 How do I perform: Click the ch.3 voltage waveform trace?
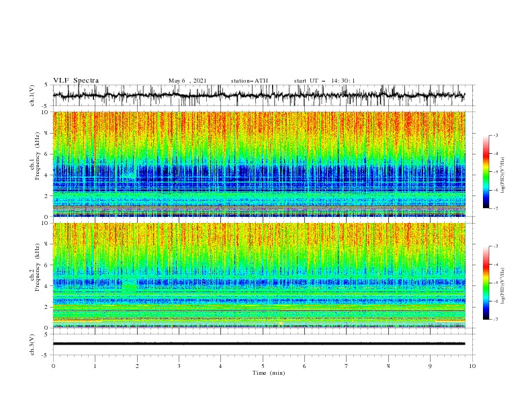[259, 344]
